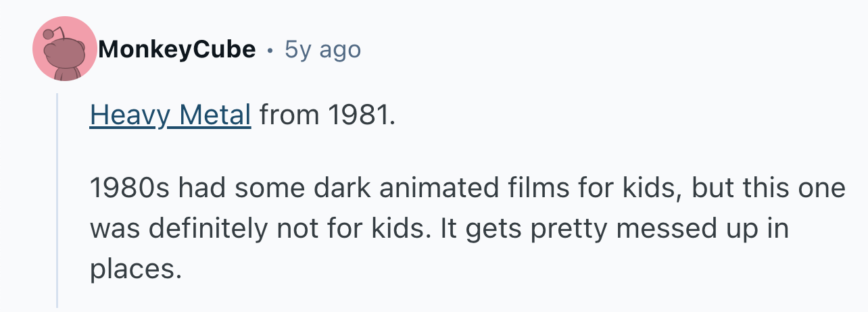868x312 pixels.
Task: Click the word "ago" in the timestamp
Action: tap(339, 51)
